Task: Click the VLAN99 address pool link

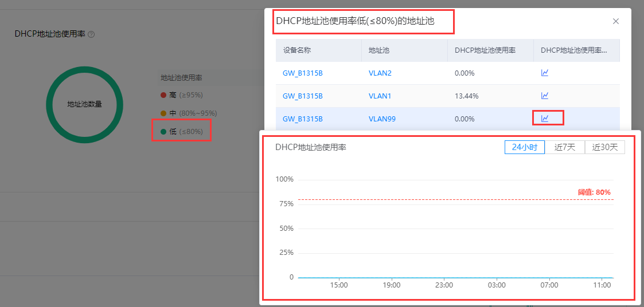Action: tap(382, 119)
